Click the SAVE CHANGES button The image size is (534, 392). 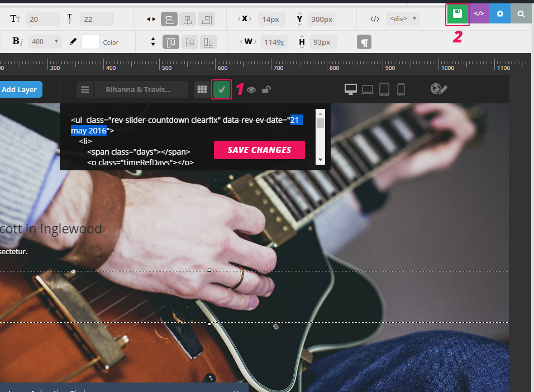click(x=259, y=150)
